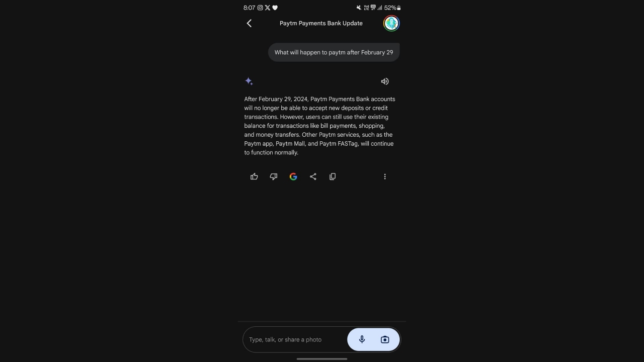Focus the 'Type, talk, or share a photo' field

click(x=295, y=339)
